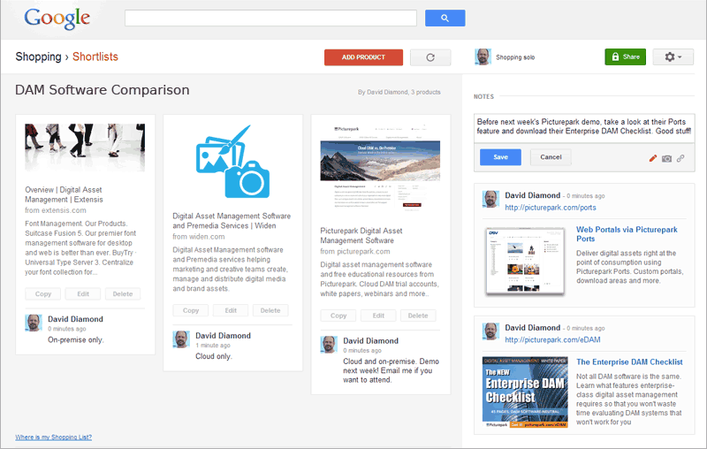The image size is (707, 449).
Task: Open Overview Digital Asset Management Extensis title
Action: click(64, 195)
